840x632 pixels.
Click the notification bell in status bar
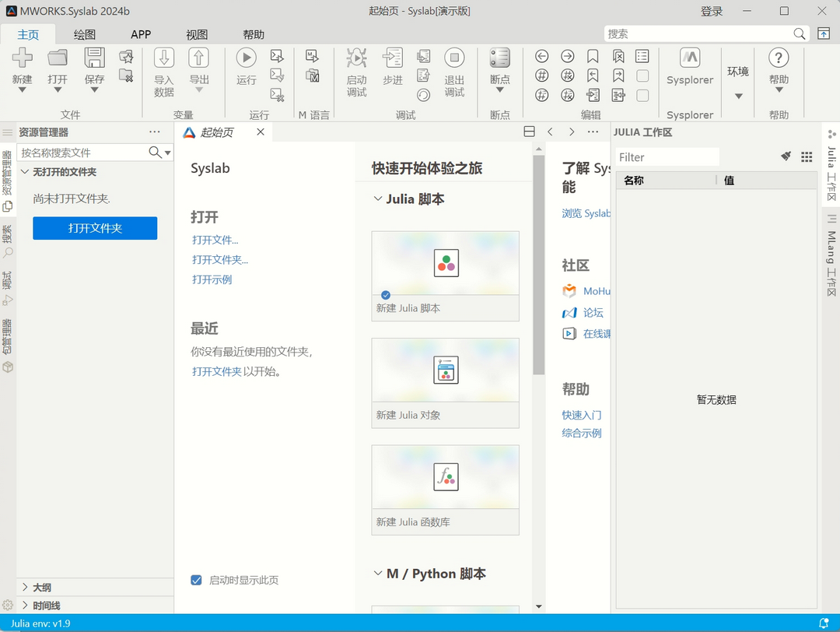click(824, 623)
